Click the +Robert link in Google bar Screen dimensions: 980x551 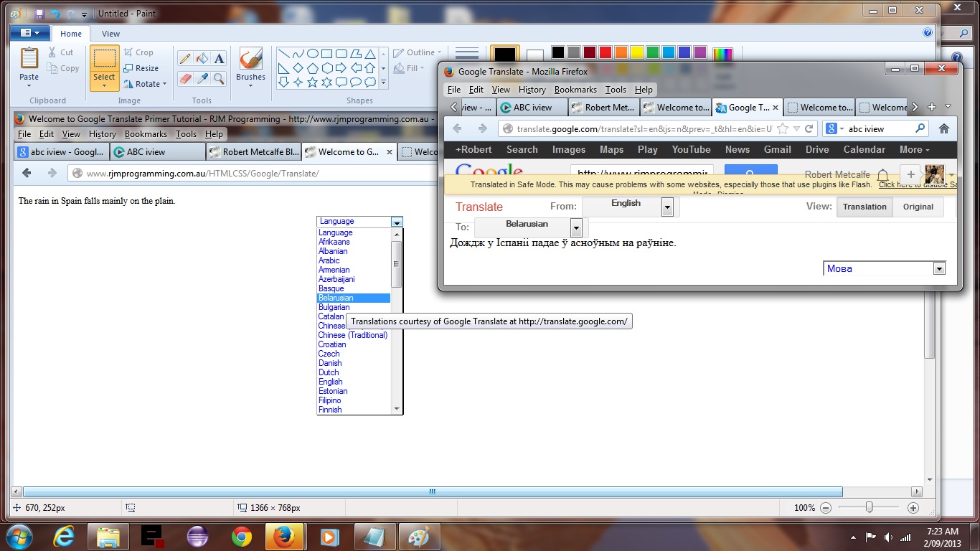(x=473, y=149)
